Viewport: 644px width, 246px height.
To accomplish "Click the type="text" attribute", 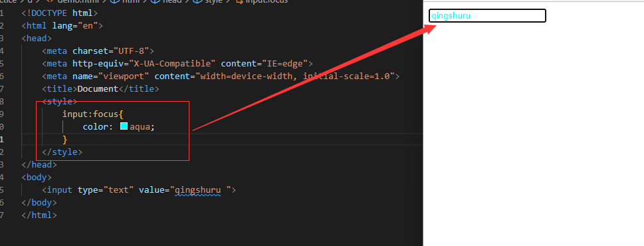I will coord(106,190).
